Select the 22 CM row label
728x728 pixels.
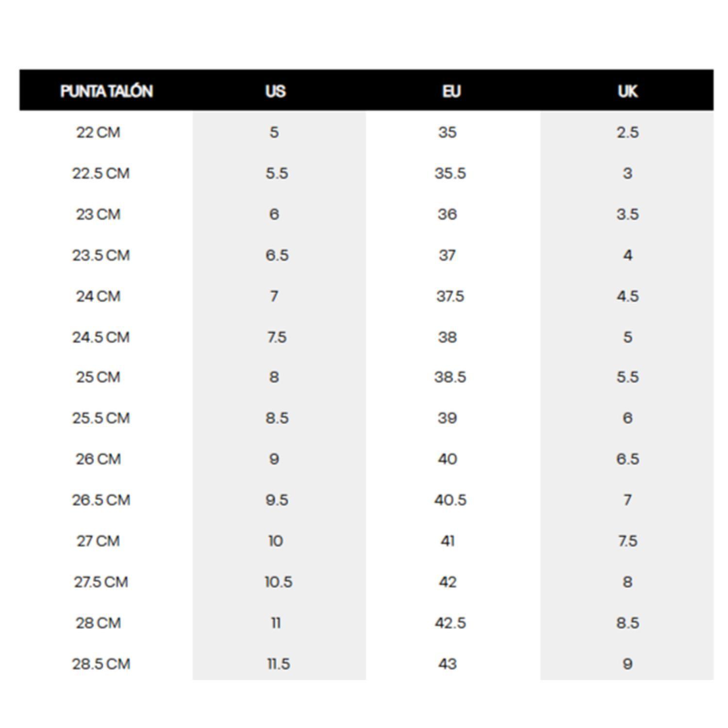tap(98, 132)
